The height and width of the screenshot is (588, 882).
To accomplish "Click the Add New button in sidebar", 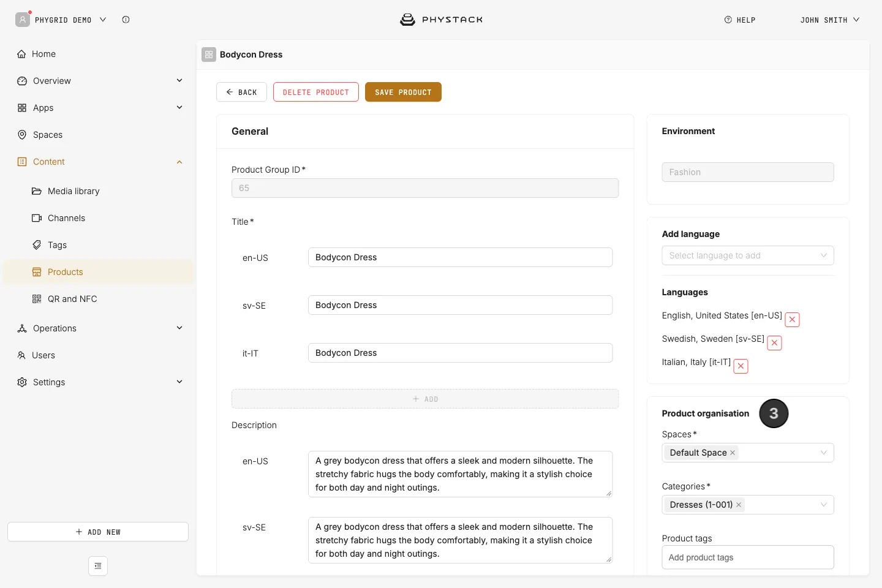I will 98,532.
